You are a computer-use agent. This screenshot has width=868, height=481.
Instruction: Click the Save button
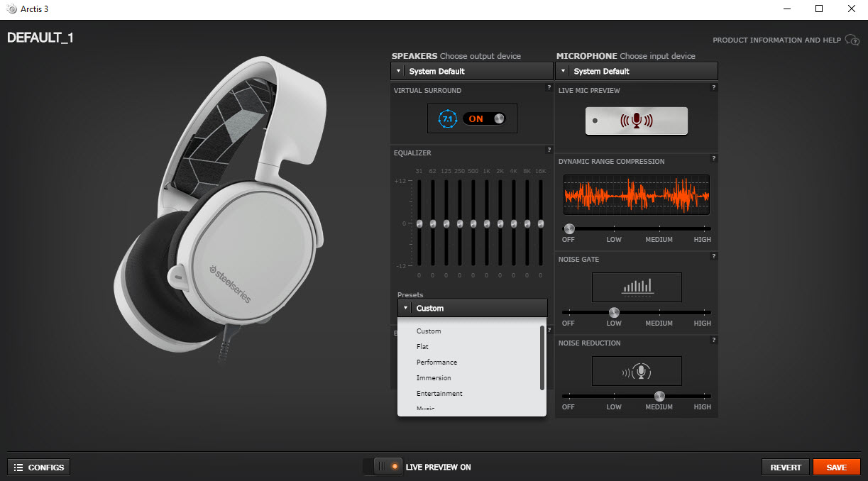point(837,467)
